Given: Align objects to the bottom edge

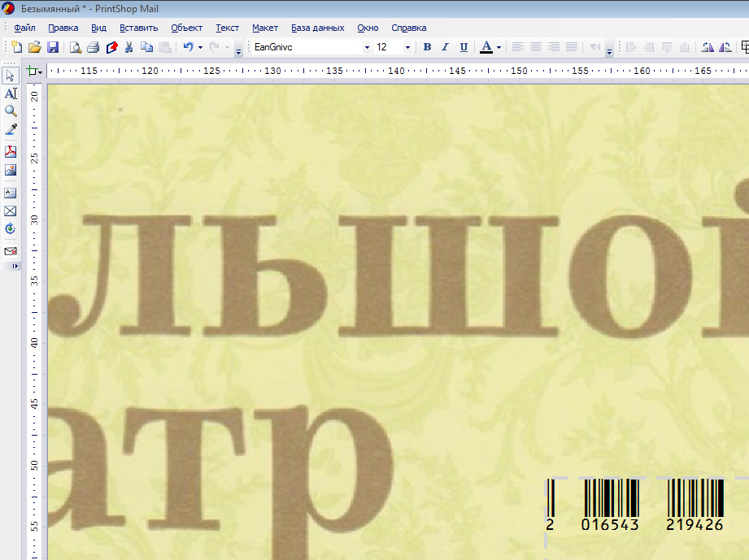Looking at the screenshot, I should tap(685, 47).
